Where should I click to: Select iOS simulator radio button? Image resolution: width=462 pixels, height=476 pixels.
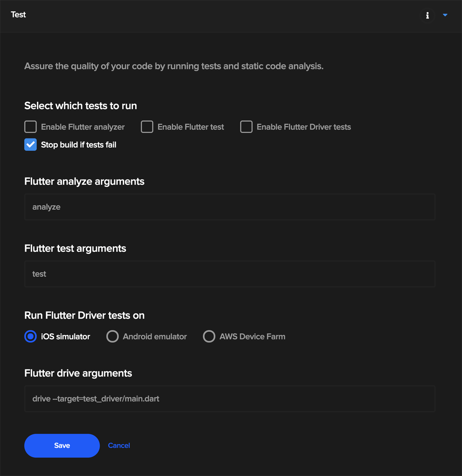(30, 336)
